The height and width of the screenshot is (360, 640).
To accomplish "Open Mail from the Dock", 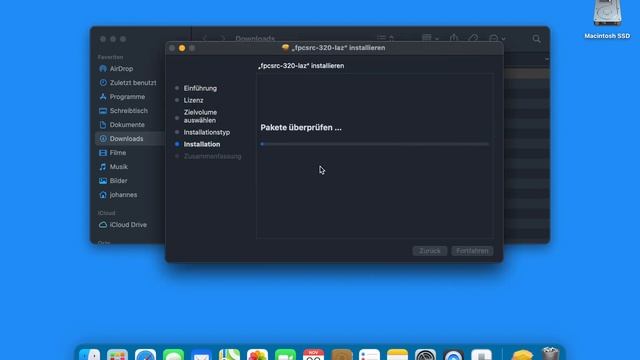I will 201,354.
